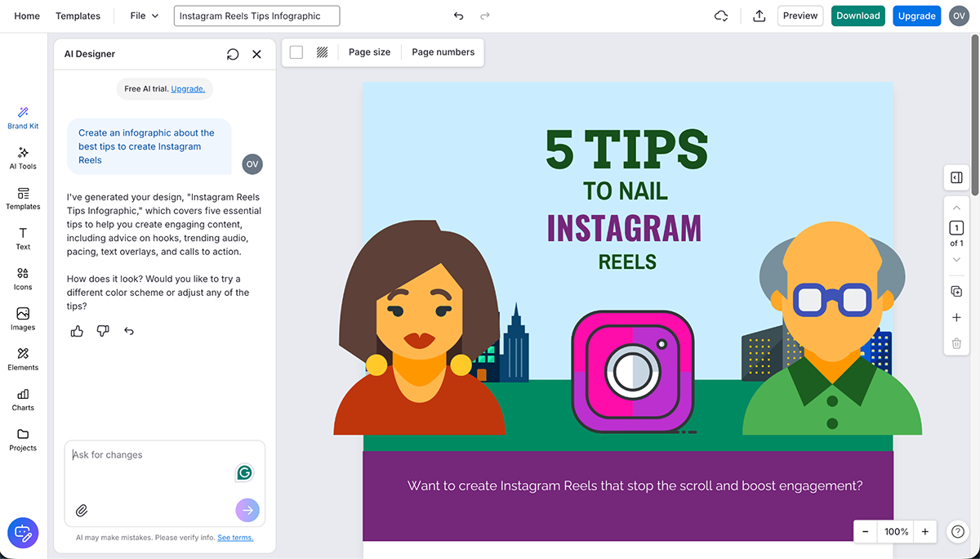This screenshot has width=980, height=559.
Task: Open AI Tools in sidebar
Action: point(23,158)
